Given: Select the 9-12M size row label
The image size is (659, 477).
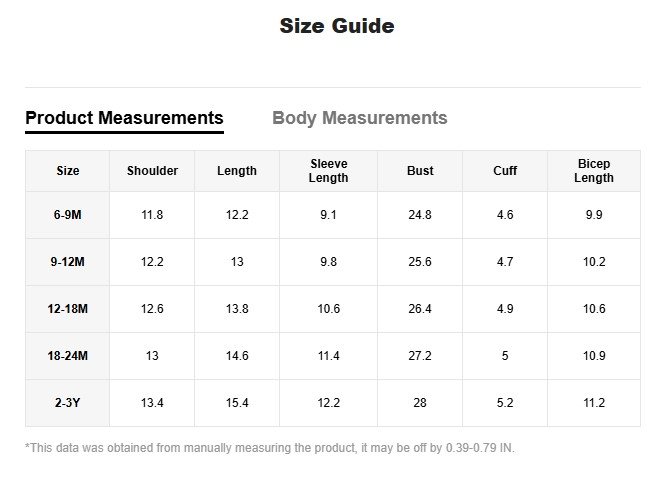Looking at the screenshot, I should (x=68, y=262).
